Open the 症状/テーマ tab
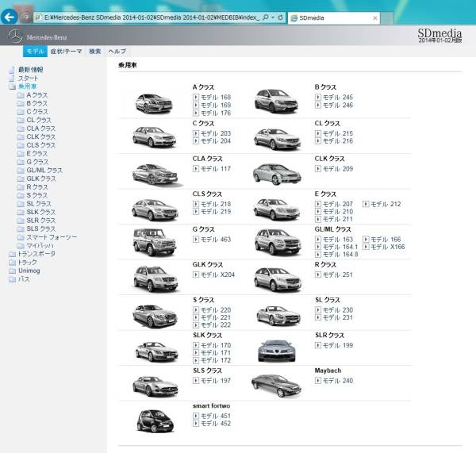Viewport: 476px width, 453px height. (66, 52)
